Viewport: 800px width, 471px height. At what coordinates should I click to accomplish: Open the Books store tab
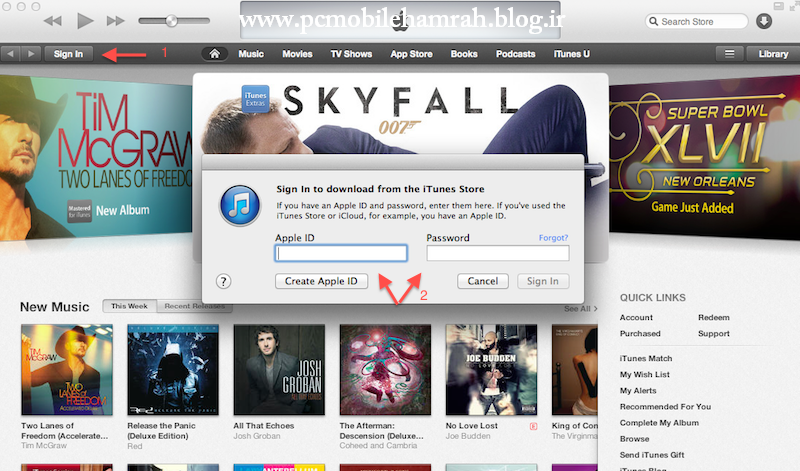[x=464, y=54]
